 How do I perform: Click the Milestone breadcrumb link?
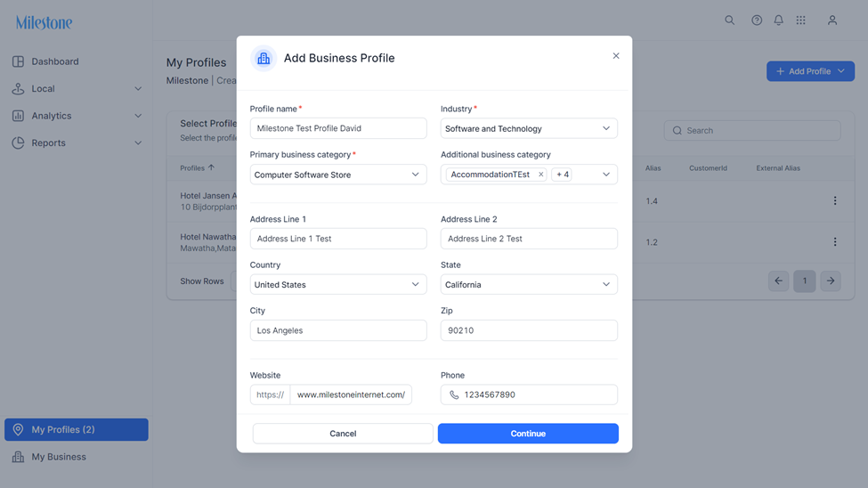coord(187,81)
